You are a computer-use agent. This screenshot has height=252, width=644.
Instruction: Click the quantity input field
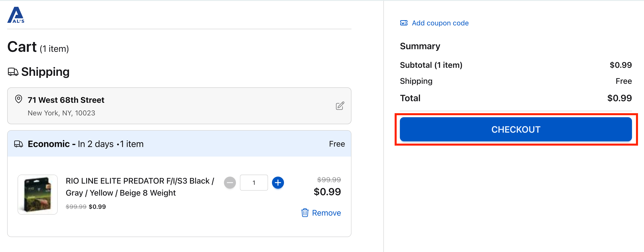[x=254, y=183]
